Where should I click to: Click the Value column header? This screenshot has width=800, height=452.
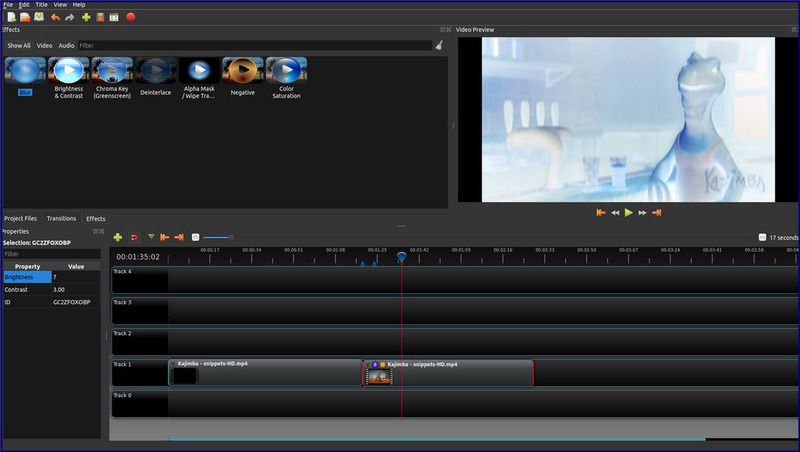pyautogui.click(x=76, y=266)
